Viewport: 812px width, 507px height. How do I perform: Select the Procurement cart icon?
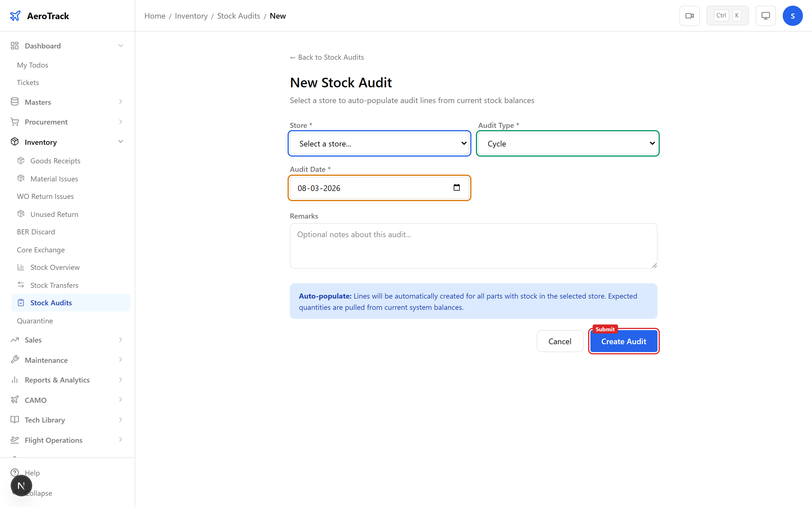14,121
